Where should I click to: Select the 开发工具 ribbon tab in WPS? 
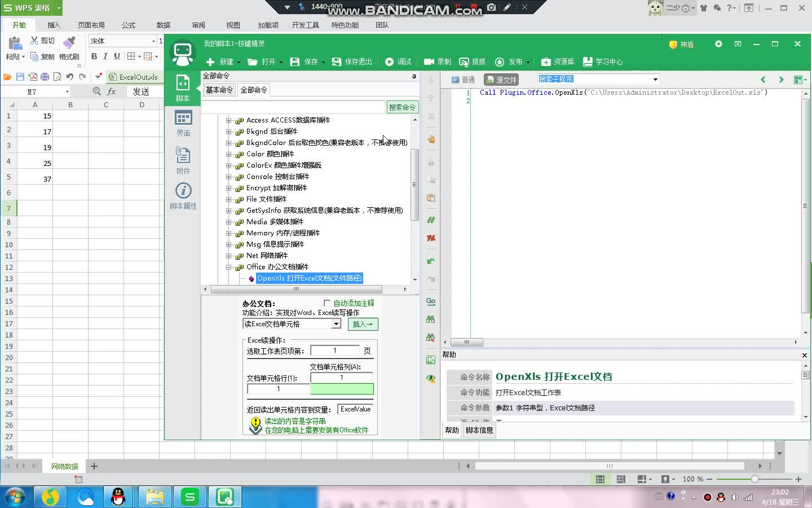pyautogui.click(x=305, y=25)
